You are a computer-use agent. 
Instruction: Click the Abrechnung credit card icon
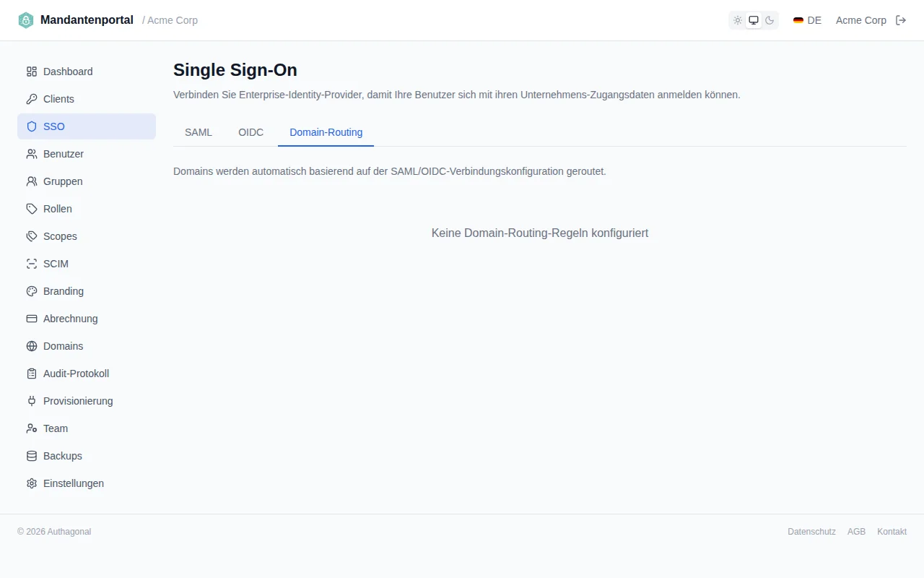pyautogui.click(x=32, y=319)
